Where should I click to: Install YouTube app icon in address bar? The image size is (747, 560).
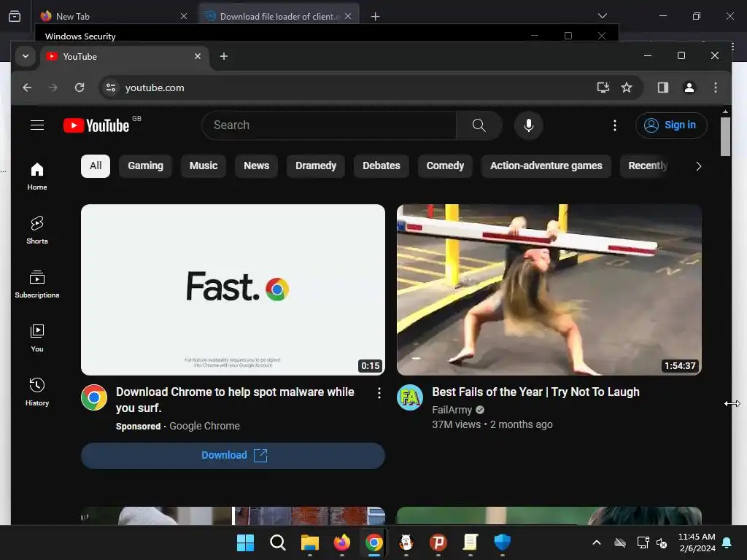pos(603,87)
